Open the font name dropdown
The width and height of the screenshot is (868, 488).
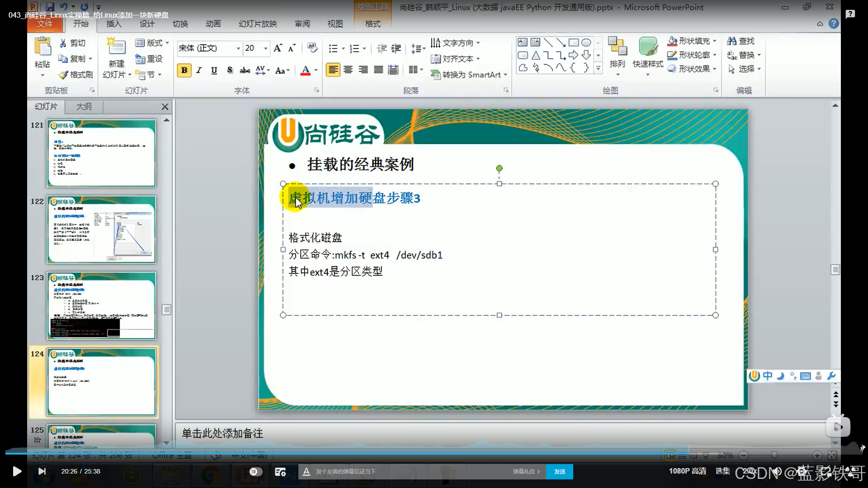(238, 48)
